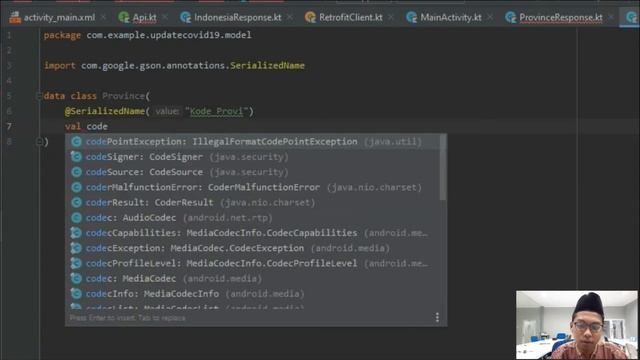
Task: Click the RetrofitClient.kt Kotlin file icon
Action: click(x=310, y=17)
